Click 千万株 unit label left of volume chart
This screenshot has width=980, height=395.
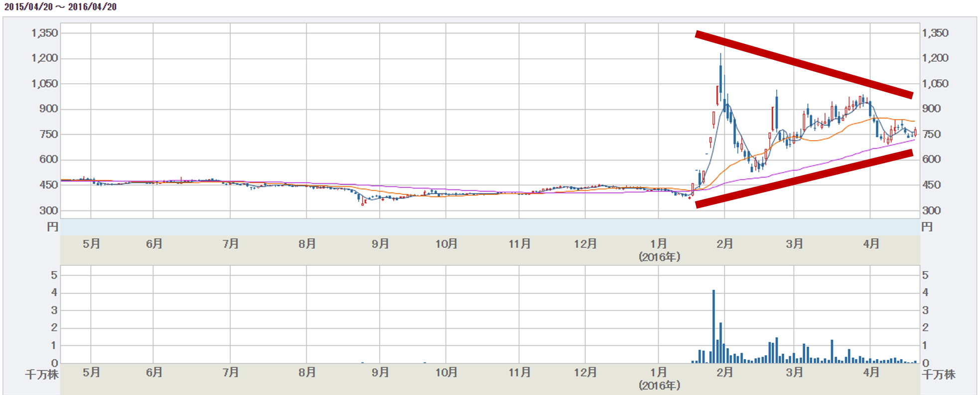pos(42,375)
